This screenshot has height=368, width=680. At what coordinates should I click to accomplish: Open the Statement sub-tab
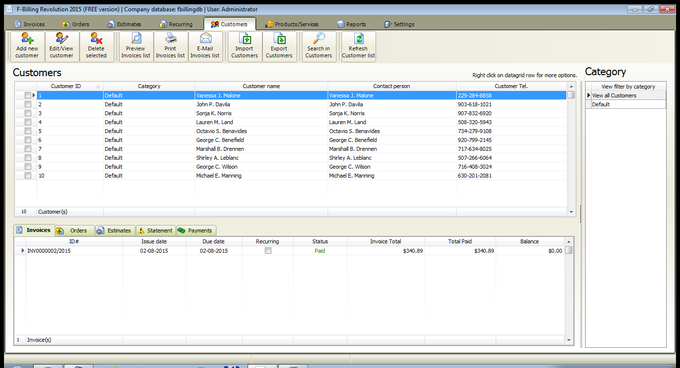pos(156,231)
